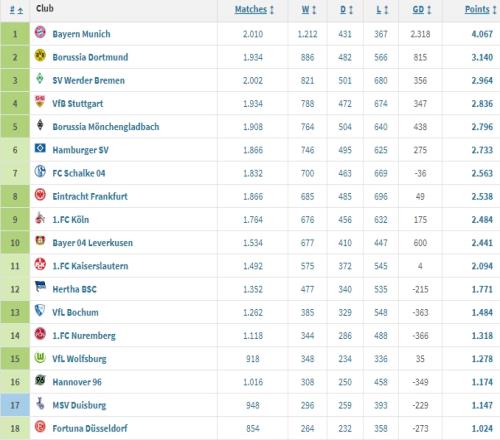Open the Borussia Mönchengladbach club link
Image resolution: width=500 pixels, height=440 pixels.
[106, 127]
